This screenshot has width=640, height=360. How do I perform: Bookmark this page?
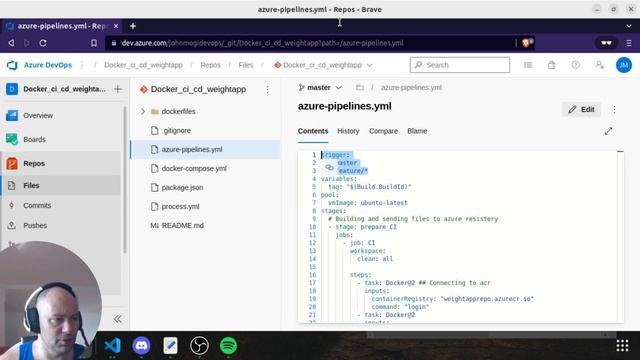pyautogui.click(x=94, y=43)
